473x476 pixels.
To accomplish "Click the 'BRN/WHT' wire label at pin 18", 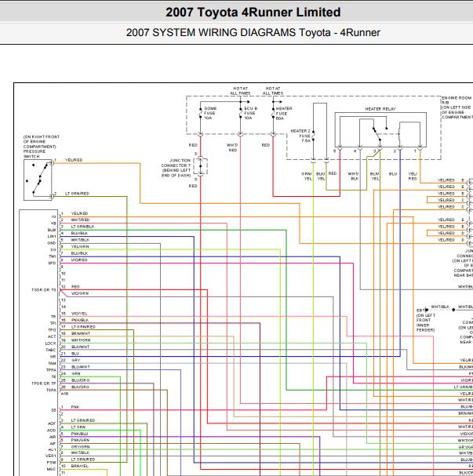I will pyautogui.click(x=81, y=333).
